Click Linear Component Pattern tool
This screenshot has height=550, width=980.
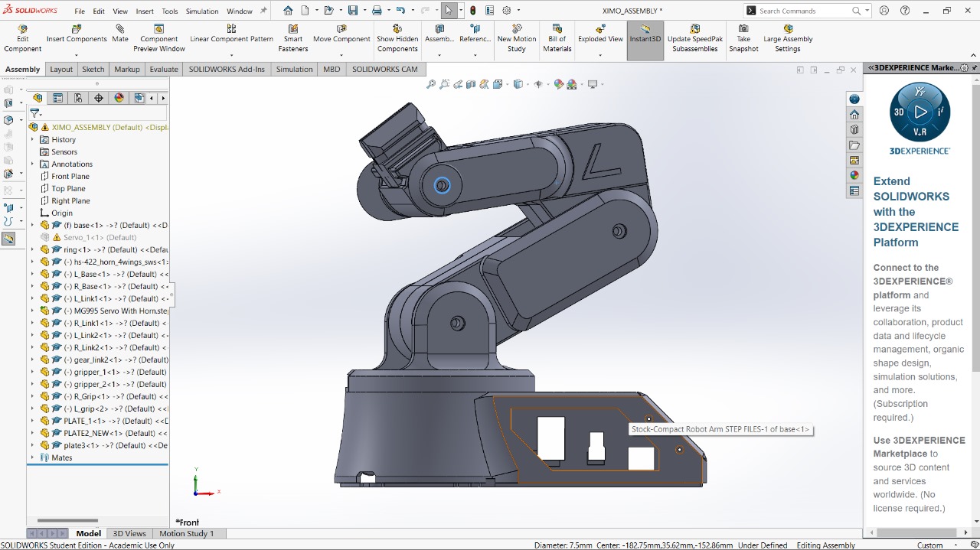(x=231, y=34)
